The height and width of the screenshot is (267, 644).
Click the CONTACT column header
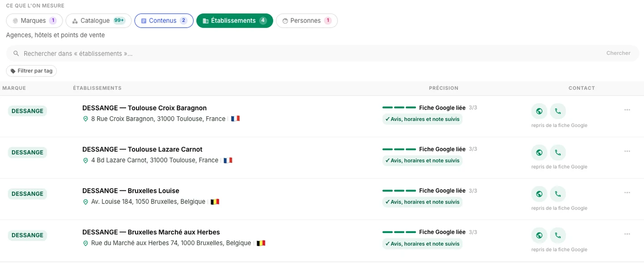pyautogui.click(x=581, y=88)
